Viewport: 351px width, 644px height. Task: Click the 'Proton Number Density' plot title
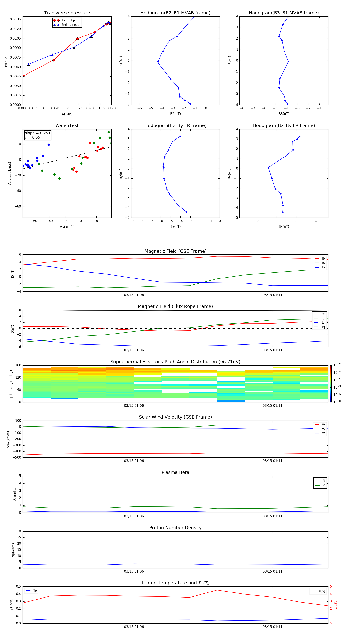coord(175,528)
